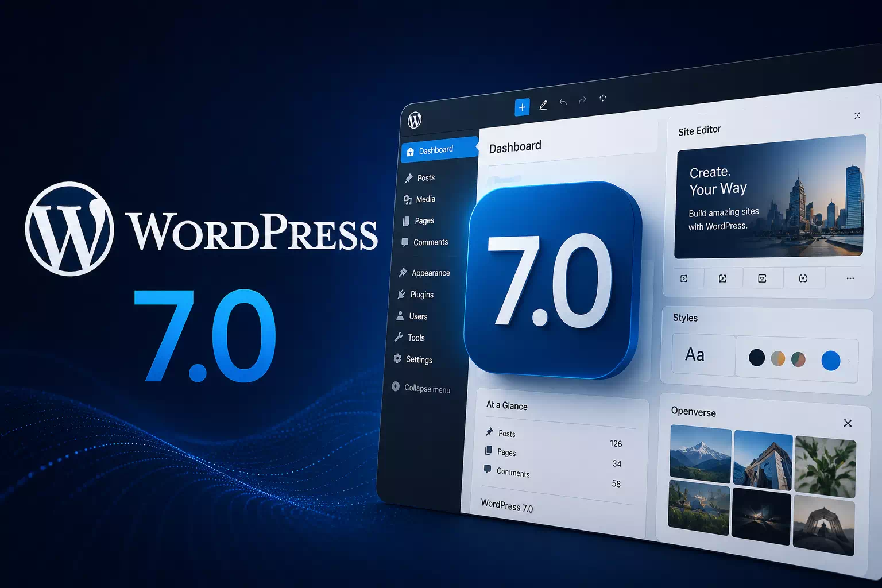
Task: Select the green plant Openverse image
Action: coord(825,467)
